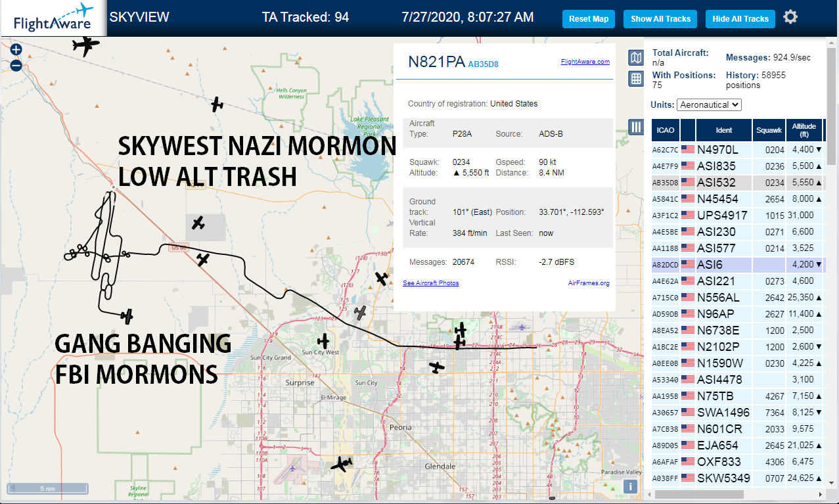839x504 pixels.
Task: Zoom in with the map plus button
Action: pos(16,49)
